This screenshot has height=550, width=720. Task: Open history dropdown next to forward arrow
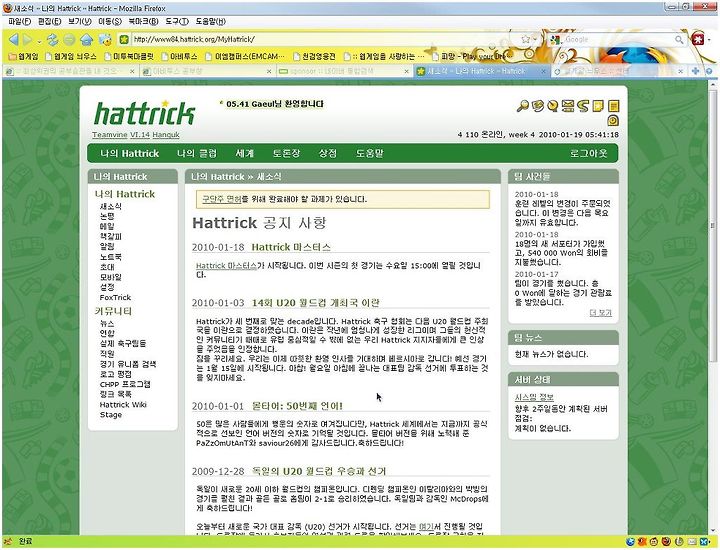pyautogui.click(x=39, y=42)
